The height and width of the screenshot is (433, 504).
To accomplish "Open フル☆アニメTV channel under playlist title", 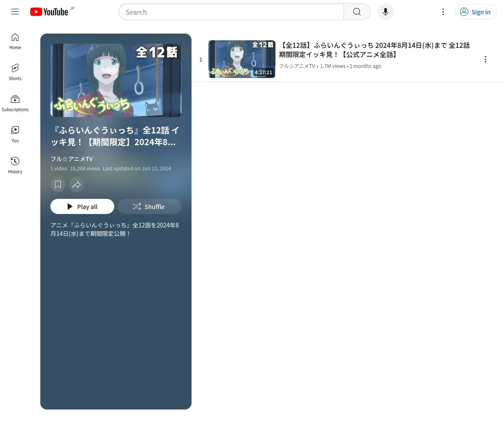I will click(x=71, y=159).
